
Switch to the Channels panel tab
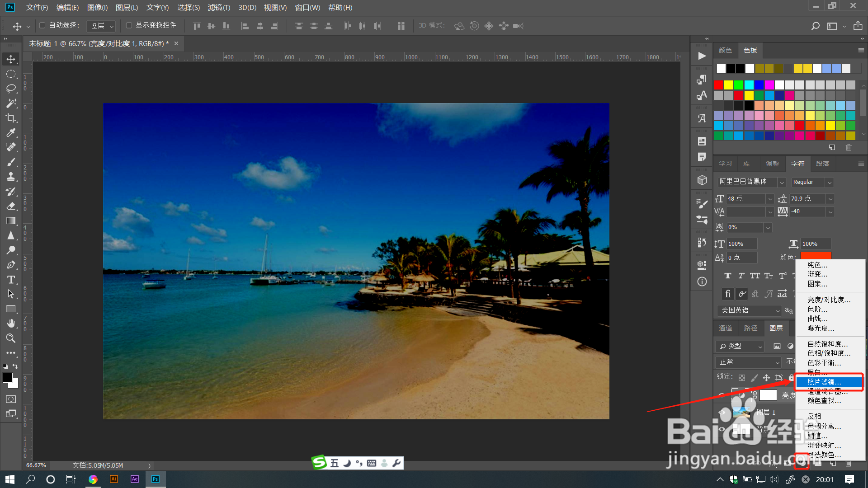tap(725, 328)
